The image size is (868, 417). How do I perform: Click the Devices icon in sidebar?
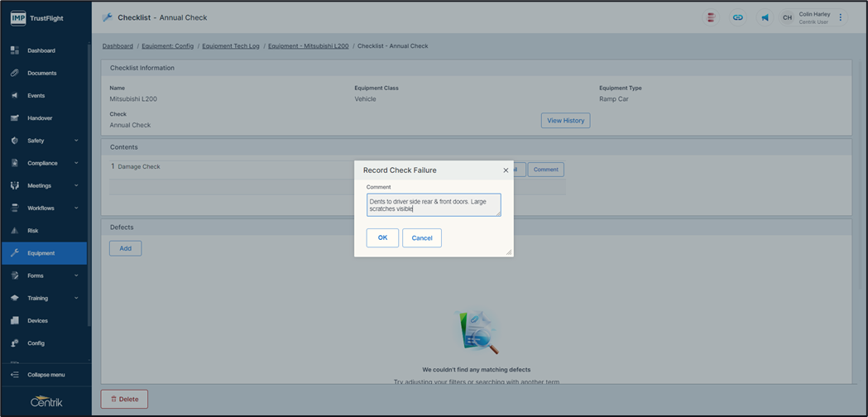tap(15, 321)
